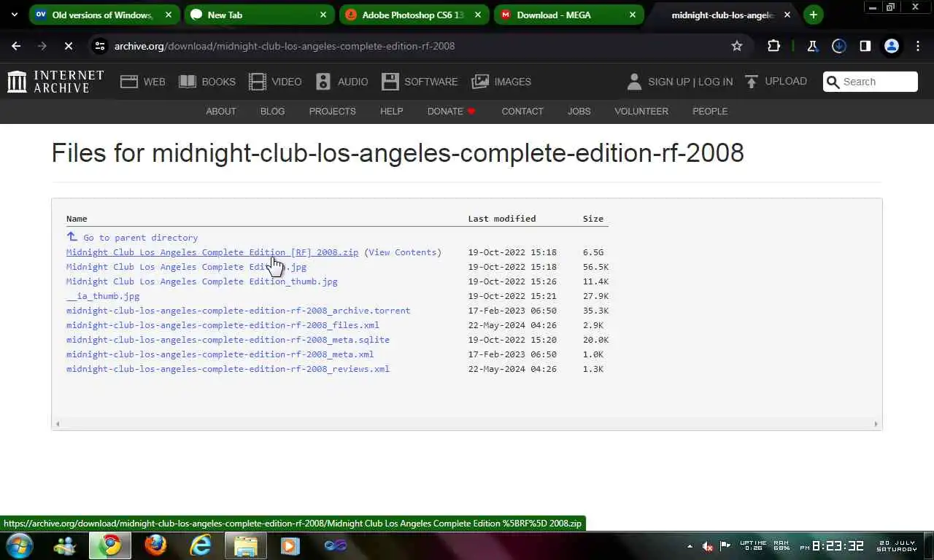Click left arrow of horizontal scrollbar
The height and width of the screenshot is (560, 934).
click(x=58, y=424)
